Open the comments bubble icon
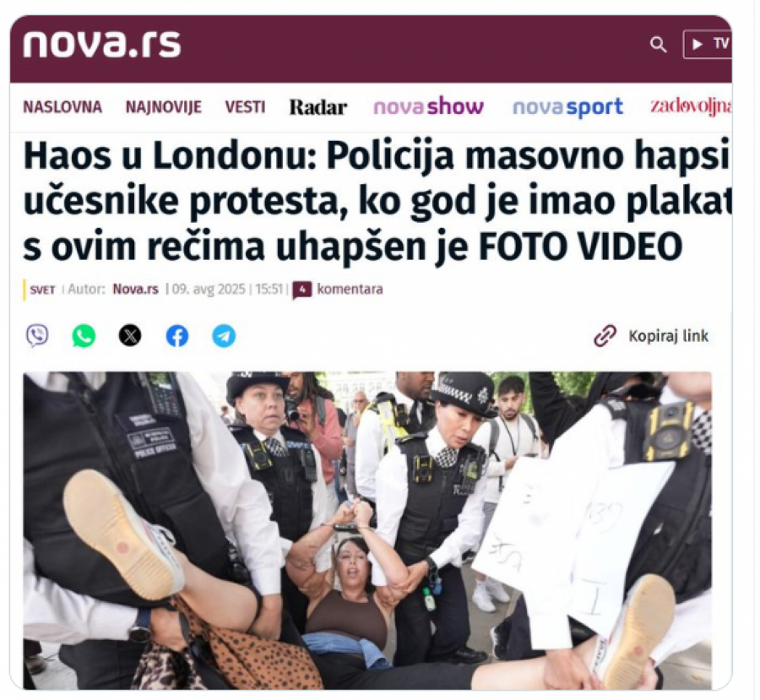 tap(302, 290)
